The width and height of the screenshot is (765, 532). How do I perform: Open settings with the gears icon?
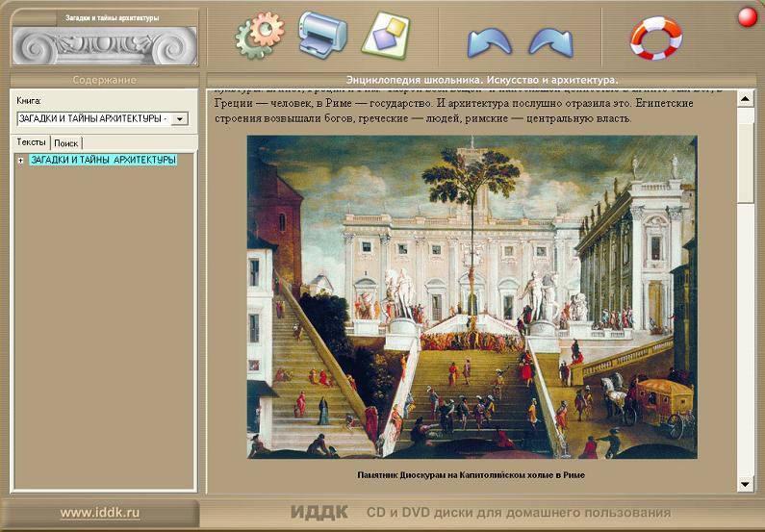click(260, 36)
